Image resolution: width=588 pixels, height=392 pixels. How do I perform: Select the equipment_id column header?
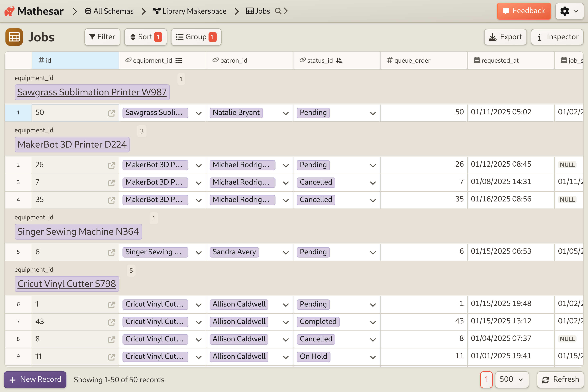162,60
